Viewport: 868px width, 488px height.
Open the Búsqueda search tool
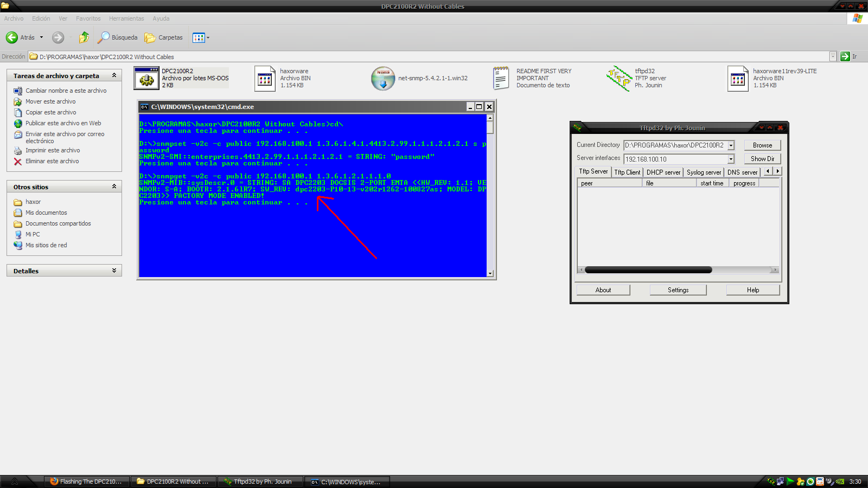(118, 37)
